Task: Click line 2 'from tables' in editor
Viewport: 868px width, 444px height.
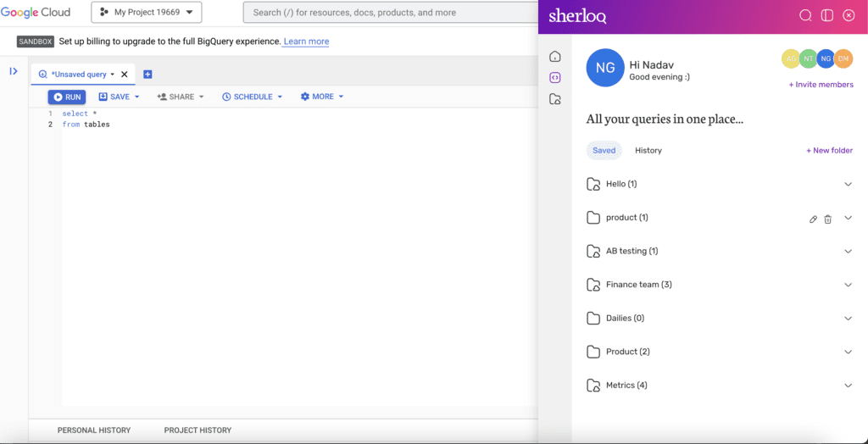Action: (x=86, y=125)
